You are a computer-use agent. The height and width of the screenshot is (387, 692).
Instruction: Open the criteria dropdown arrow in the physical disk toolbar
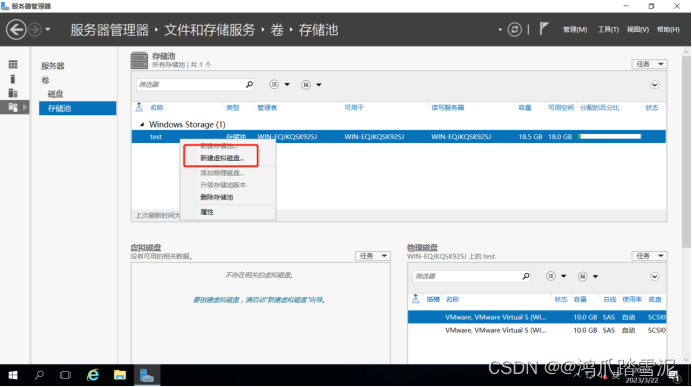pyautogui.click(x=564, y=276)
